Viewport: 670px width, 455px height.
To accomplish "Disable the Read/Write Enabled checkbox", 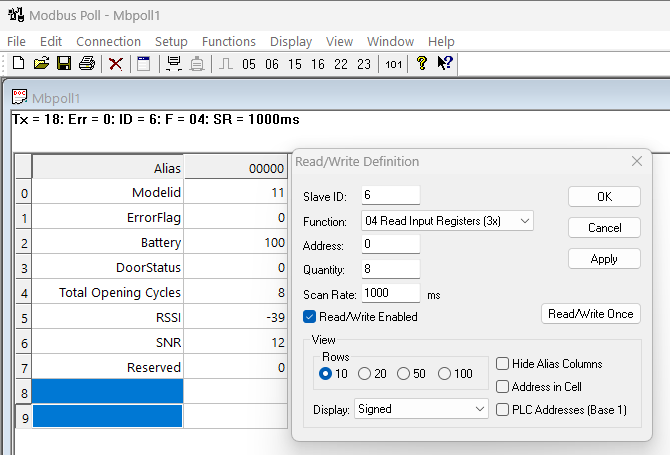I will (x=310, y=317).
